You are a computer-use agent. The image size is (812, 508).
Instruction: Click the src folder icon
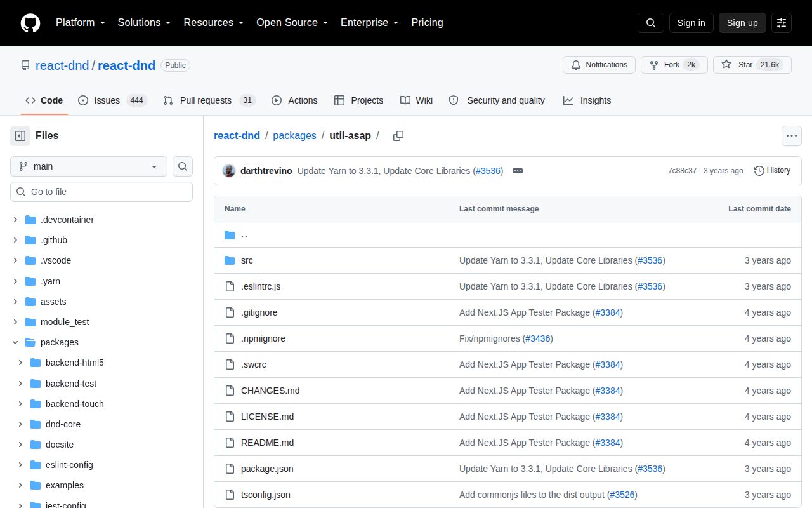pyautogui.click(x=230, y=260)
